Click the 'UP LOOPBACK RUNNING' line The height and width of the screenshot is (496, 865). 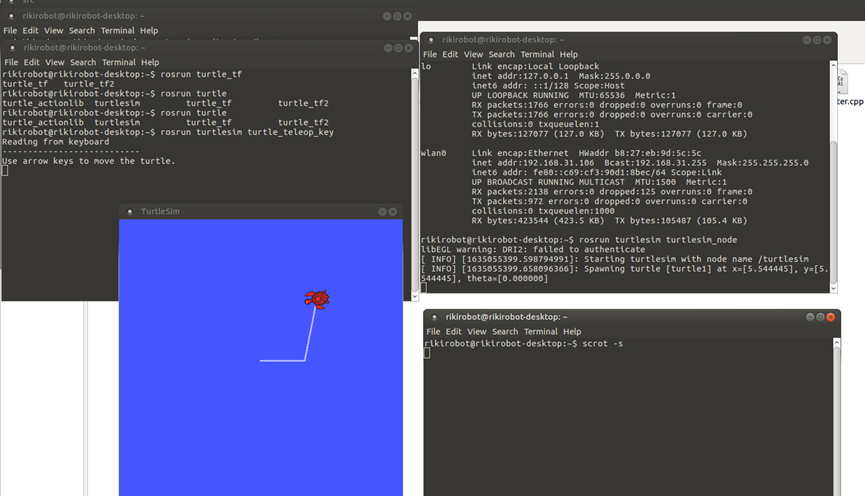(574, 95)
